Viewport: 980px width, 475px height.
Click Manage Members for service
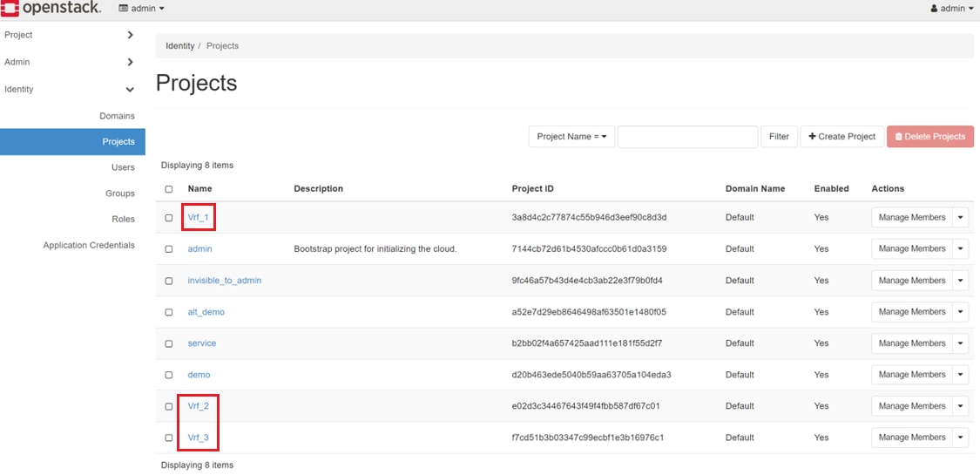point(912,343)
